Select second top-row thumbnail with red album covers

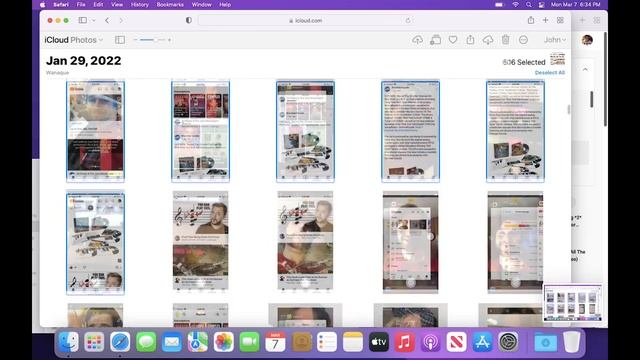click(x=200, y=131)
